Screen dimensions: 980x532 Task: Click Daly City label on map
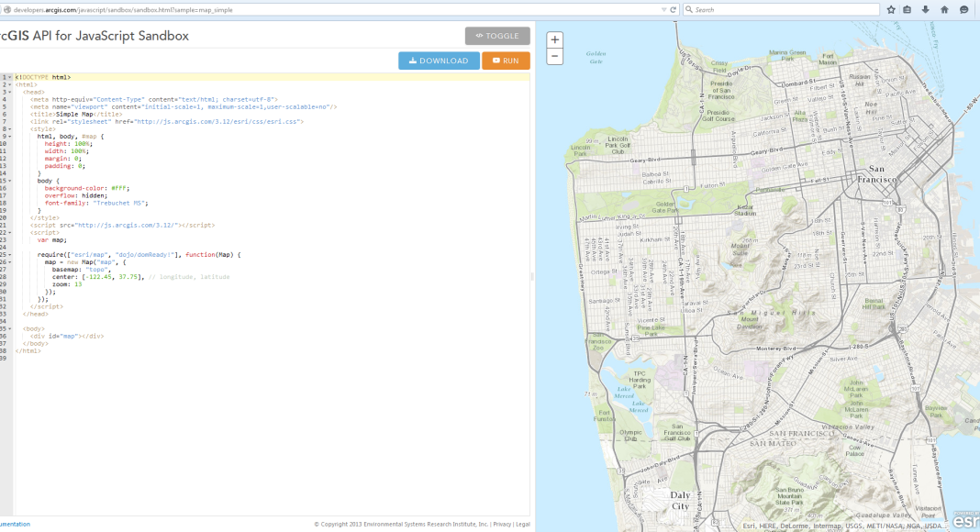point(680,501)
